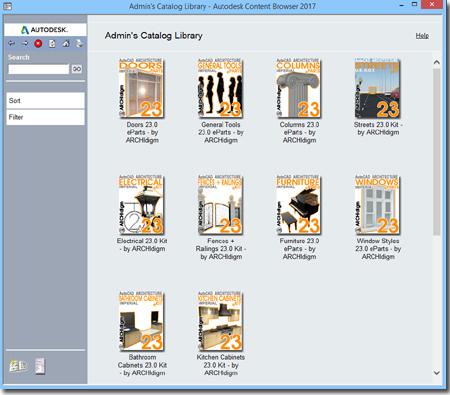Viewport: 450px width, 395px height.
Task: Go to the Home icon
Action: tap(66, 43)
